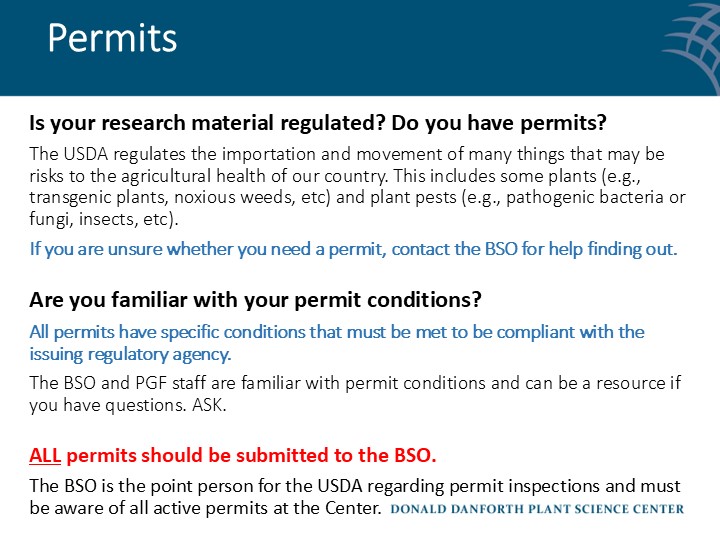Click the phrase "transgenic plants, noxious weeds, etc"

170,197
